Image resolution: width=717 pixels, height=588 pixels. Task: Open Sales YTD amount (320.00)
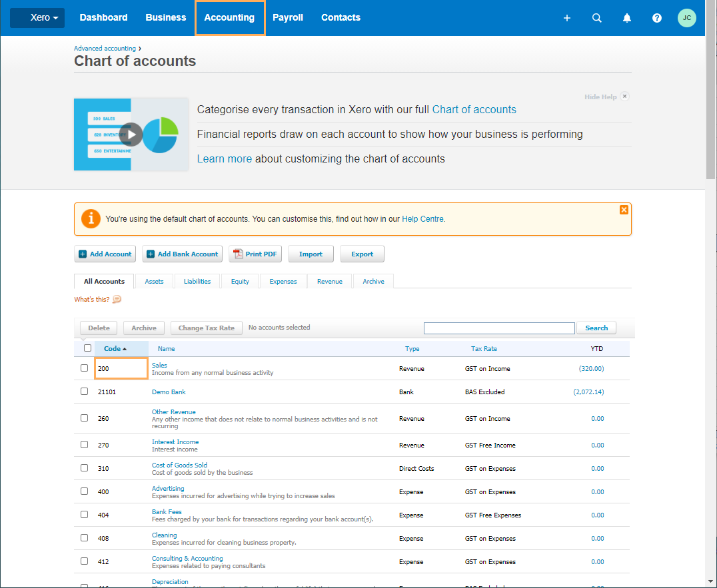point(591,369)
